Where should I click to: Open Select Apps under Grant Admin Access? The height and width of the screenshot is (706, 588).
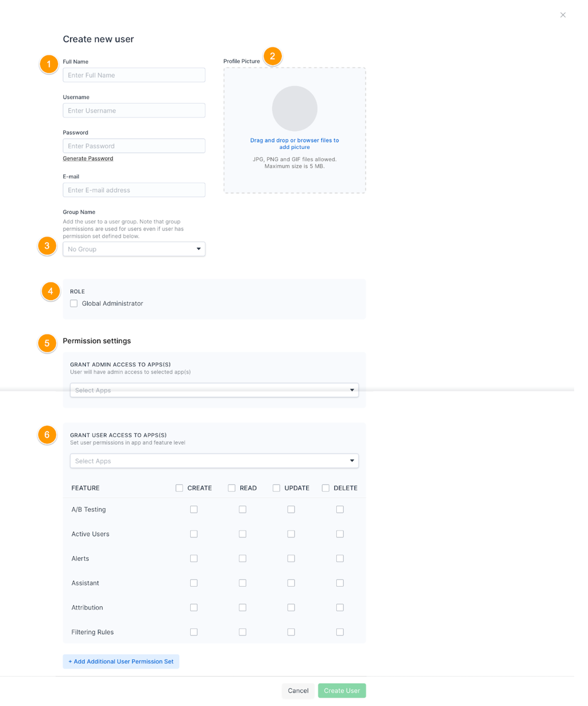(214, 390)
